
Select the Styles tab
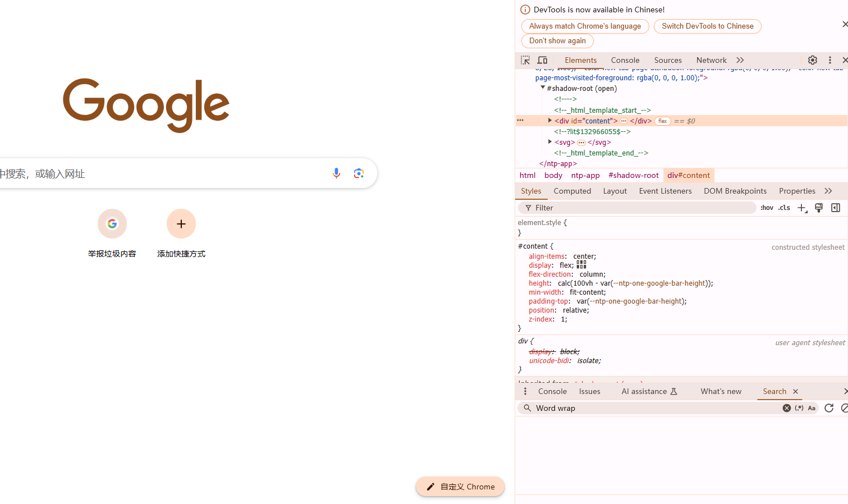tap(531, 191)
